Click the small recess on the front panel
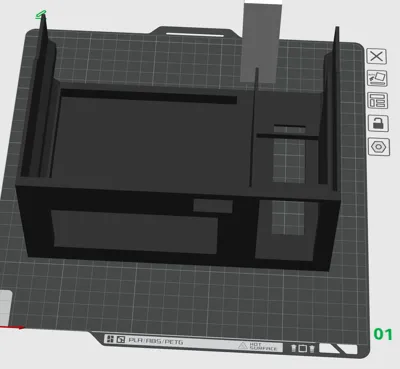Image resolution: width=400 pixels, height=369 pixels. (x=213, y=206)
